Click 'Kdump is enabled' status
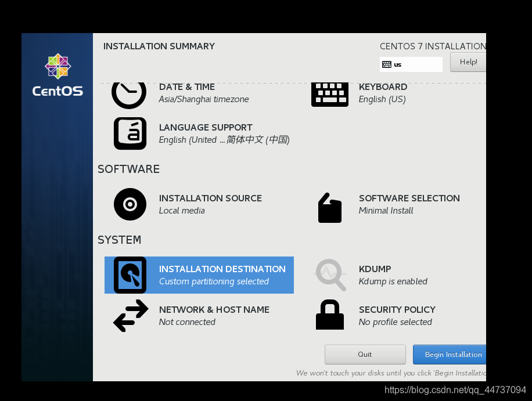The width and height of the screenshot is (532, 401). 393,281
